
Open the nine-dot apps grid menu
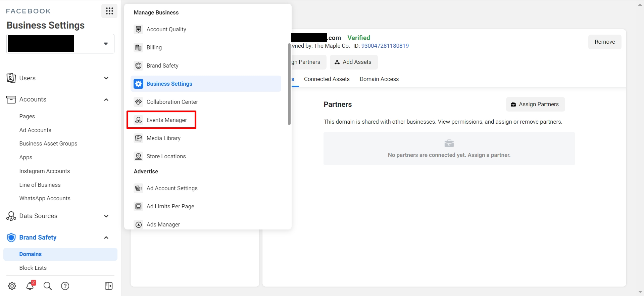point(109,11)
